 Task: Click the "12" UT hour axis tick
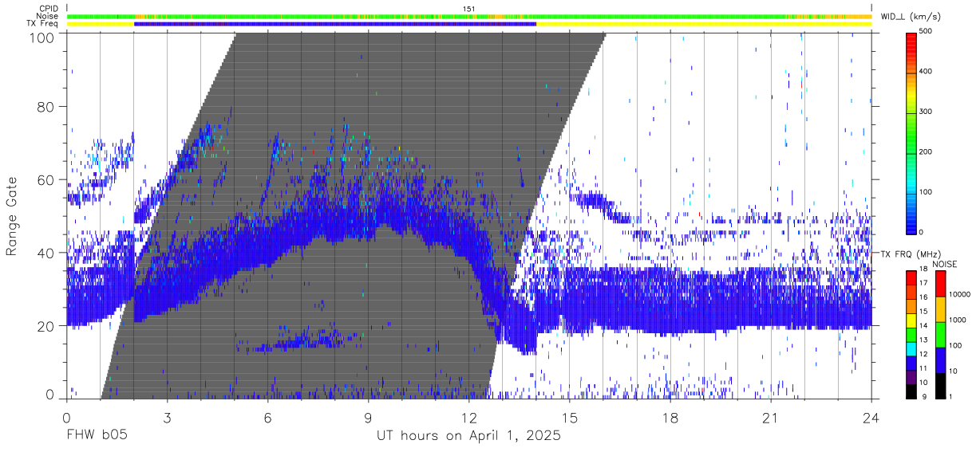click(x=469, y=418)
